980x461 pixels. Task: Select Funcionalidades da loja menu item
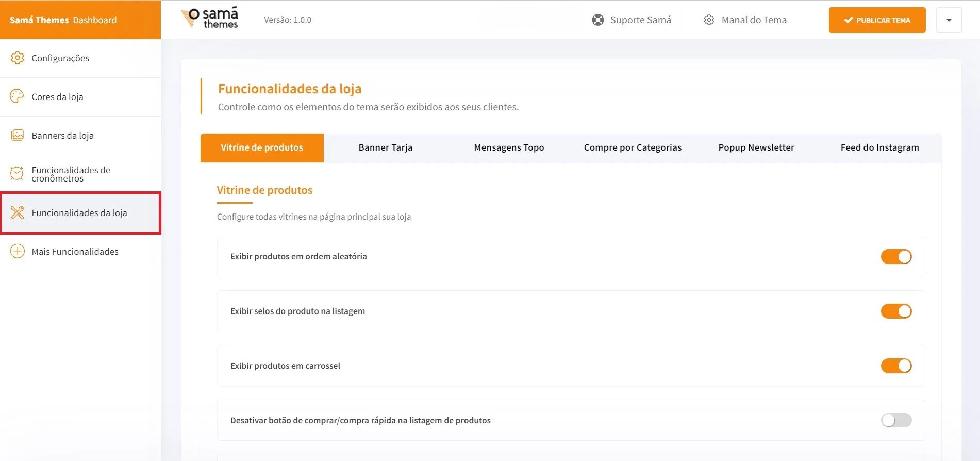(x=80, y=213)
